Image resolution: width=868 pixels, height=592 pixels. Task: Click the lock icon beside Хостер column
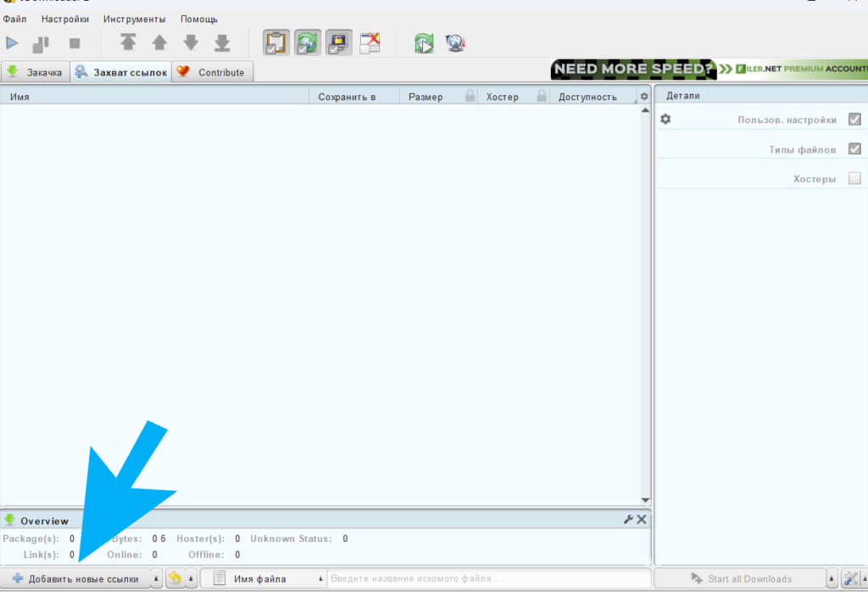tap(542, 96)
